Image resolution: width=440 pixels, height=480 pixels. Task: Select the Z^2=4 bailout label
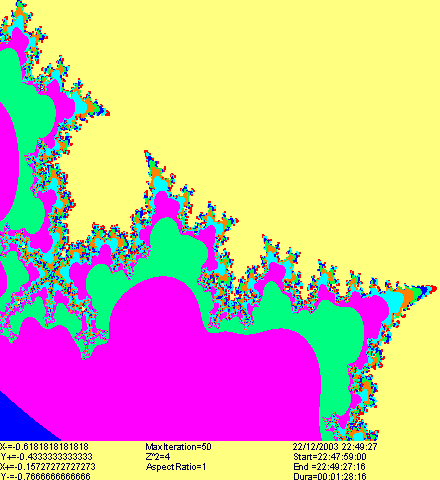click(x=158, y=457)
